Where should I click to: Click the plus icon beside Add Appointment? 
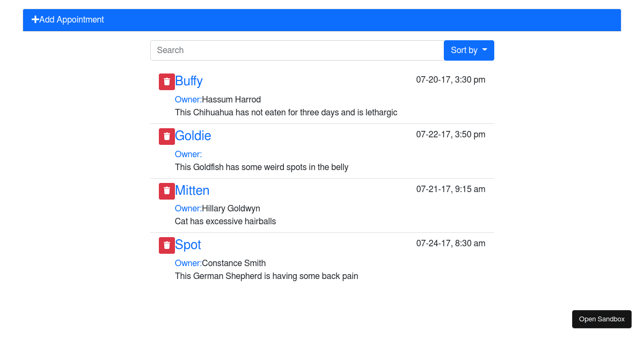[x=35, y=20]
